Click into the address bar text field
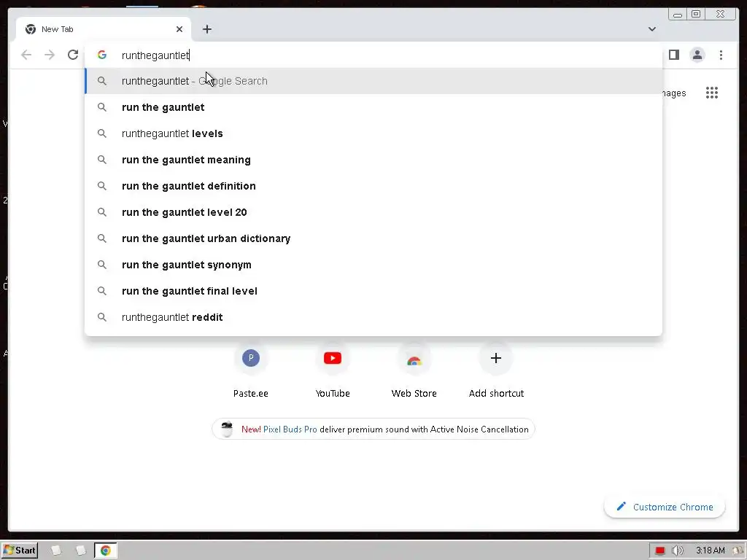The width and height of the screenshot is (747, 560). (x=373, y=55)
